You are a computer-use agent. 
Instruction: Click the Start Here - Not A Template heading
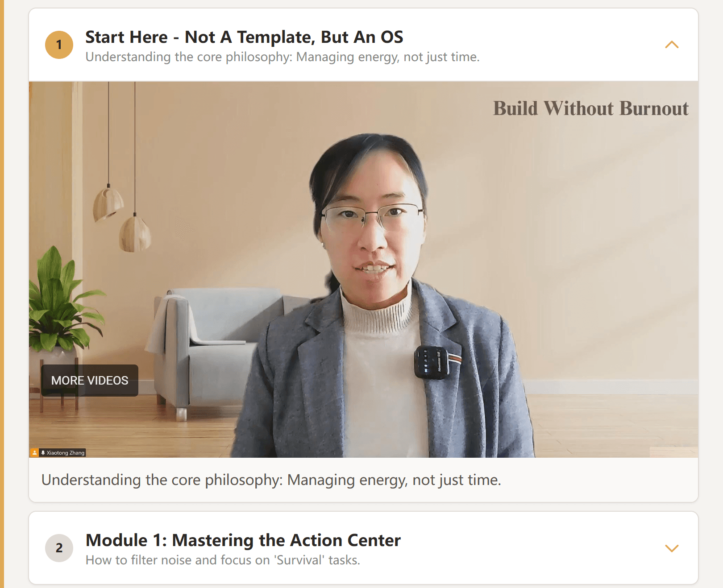(244, 37)
